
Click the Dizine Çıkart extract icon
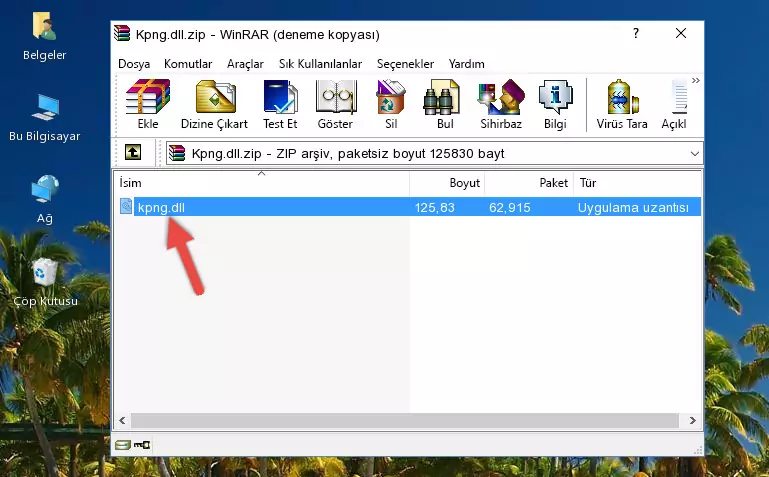(x=214, y=104)
